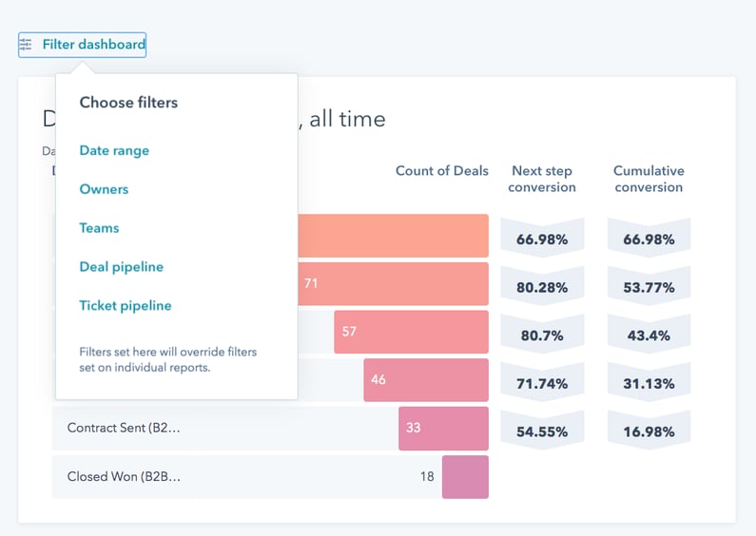Click the Contract Sent stage label
Screen dimensions: 756x536
pyautogui.click(x=124, y=428)
